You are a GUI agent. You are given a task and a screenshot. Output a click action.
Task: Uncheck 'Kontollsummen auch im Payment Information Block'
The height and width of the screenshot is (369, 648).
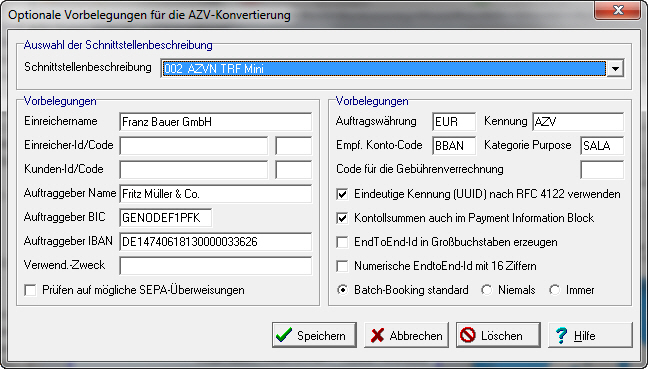[x=342, y=218]
